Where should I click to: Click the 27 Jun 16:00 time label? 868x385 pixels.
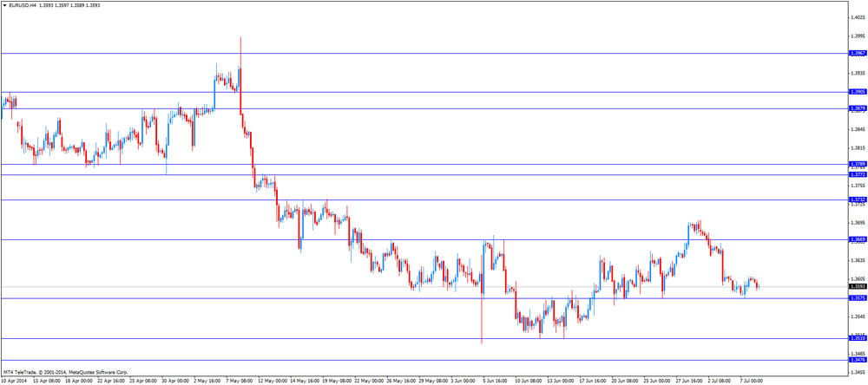coord(690,382)
